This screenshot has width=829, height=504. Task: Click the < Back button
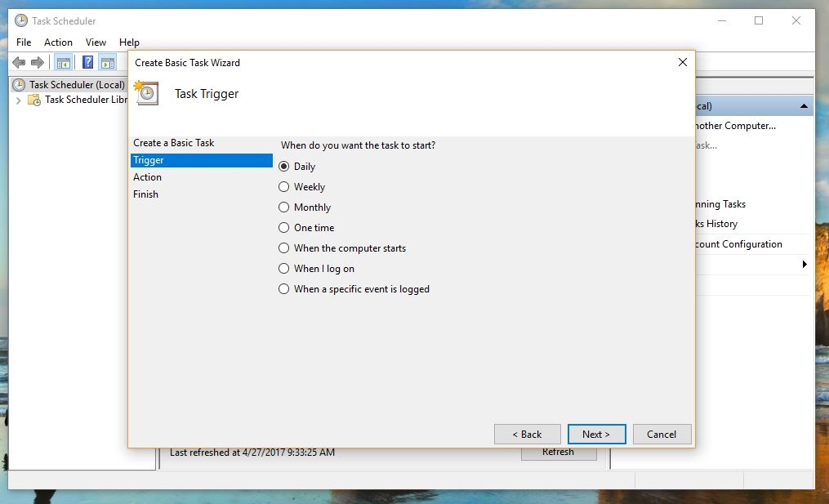[x=527, y=435]
